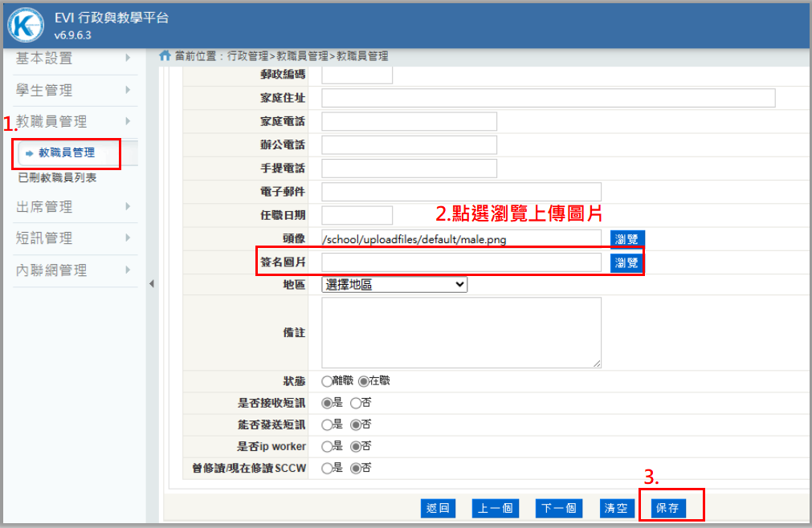The image size is (812, 528).
Task: Collapse the sidebar with the splitter arrow
Action: 152,284
